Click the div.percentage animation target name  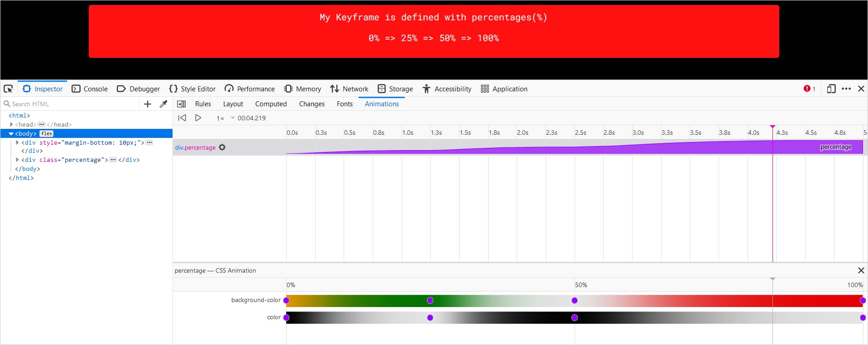[x=195, y=147]
